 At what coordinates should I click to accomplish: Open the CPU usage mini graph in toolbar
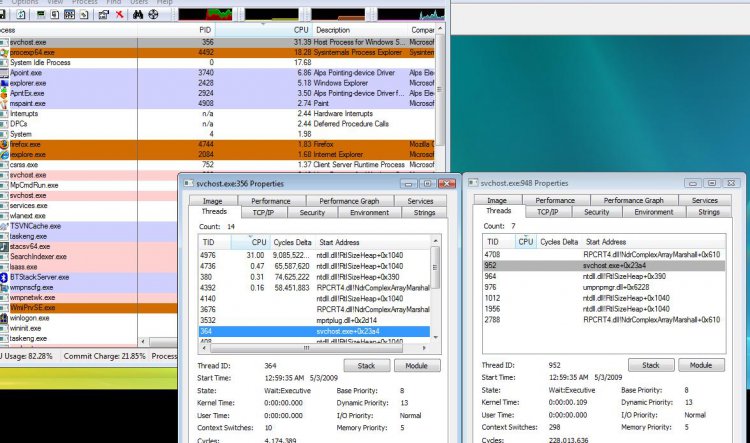click(x=205, y=14)
